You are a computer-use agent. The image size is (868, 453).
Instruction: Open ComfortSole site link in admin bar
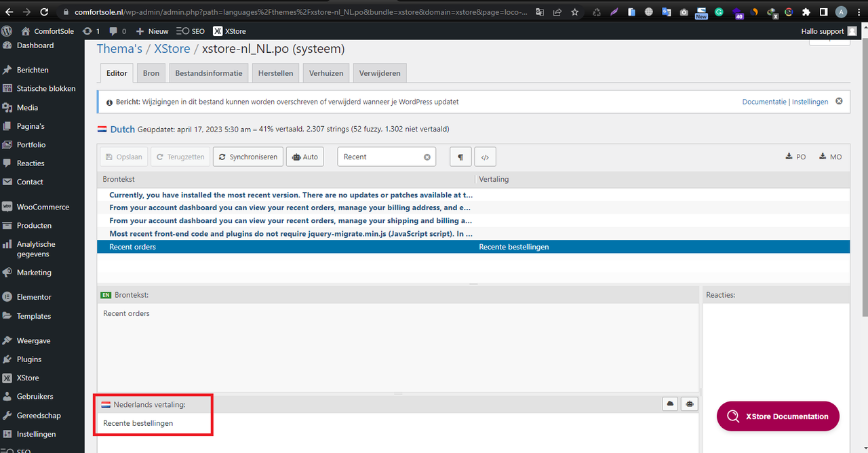click(47, 31)
